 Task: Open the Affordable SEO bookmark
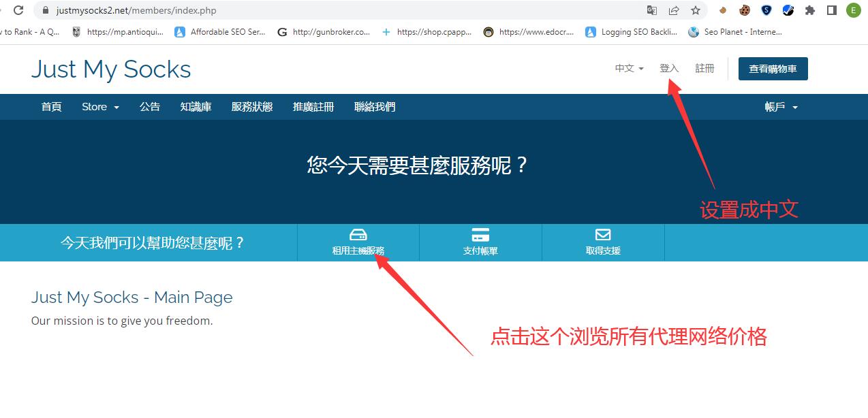point(221,31)
